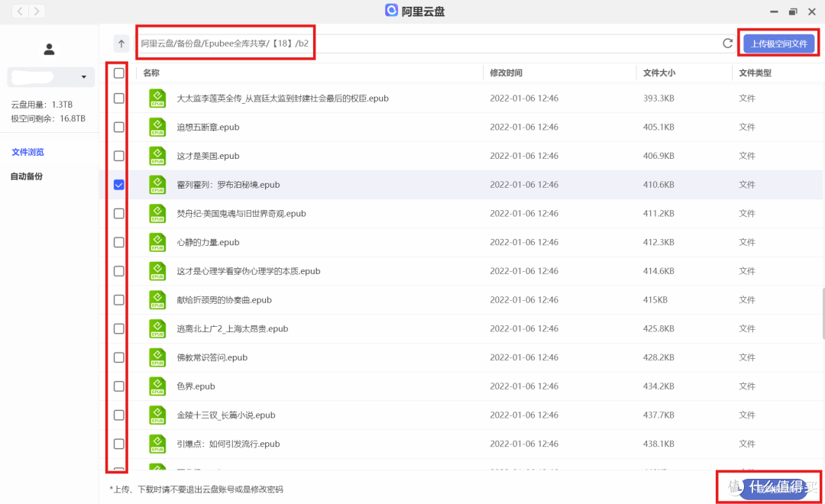Click EPUB icon of 这才是美国.epub

[157, 156]
